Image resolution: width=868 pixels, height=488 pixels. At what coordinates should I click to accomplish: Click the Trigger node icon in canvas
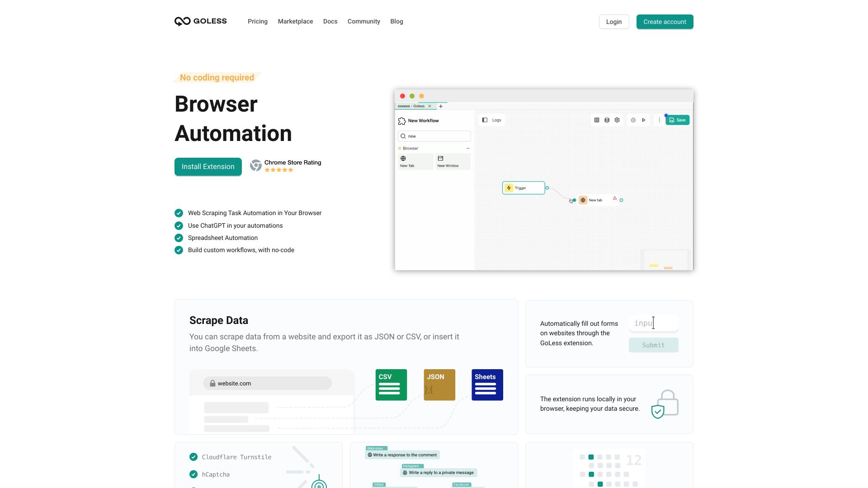(509, 187)
